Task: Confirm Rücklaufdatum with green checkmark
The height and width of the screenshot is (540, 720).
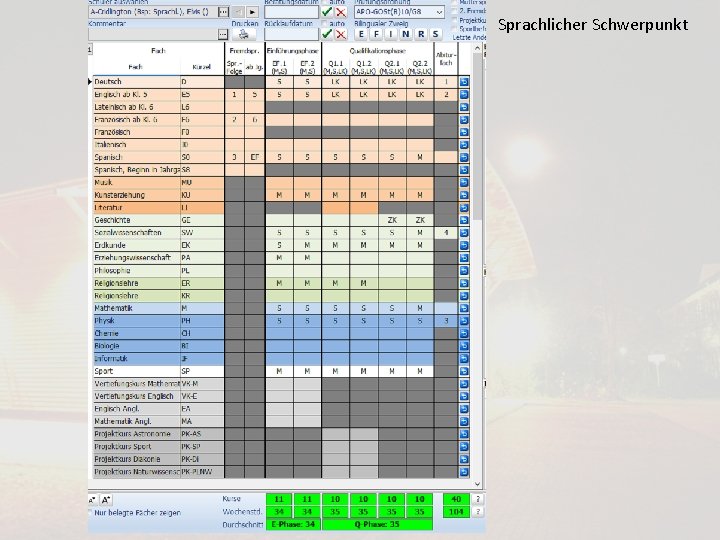Action: (x=326, y=34)
